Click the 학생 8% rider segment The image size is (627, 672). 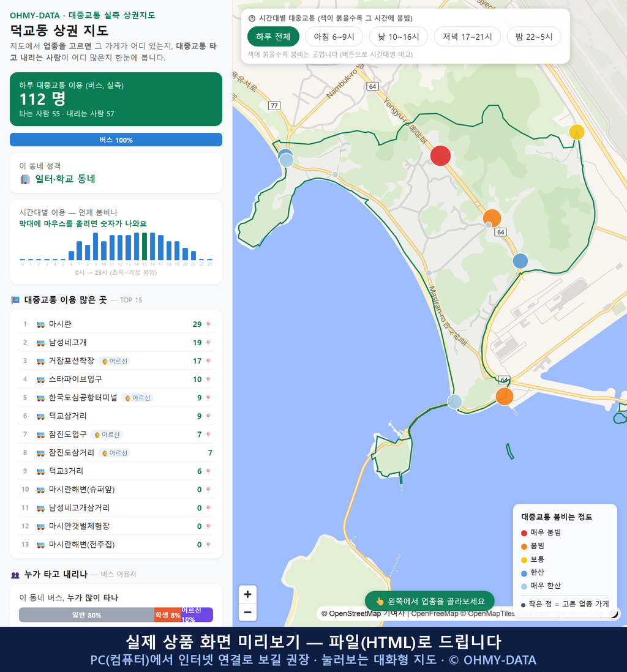(168, 615)
